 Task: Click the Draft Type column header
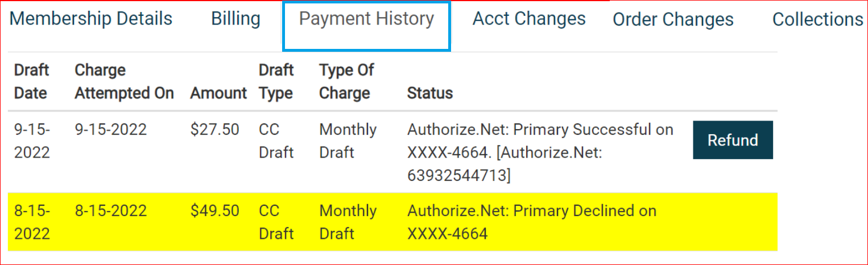276,81
